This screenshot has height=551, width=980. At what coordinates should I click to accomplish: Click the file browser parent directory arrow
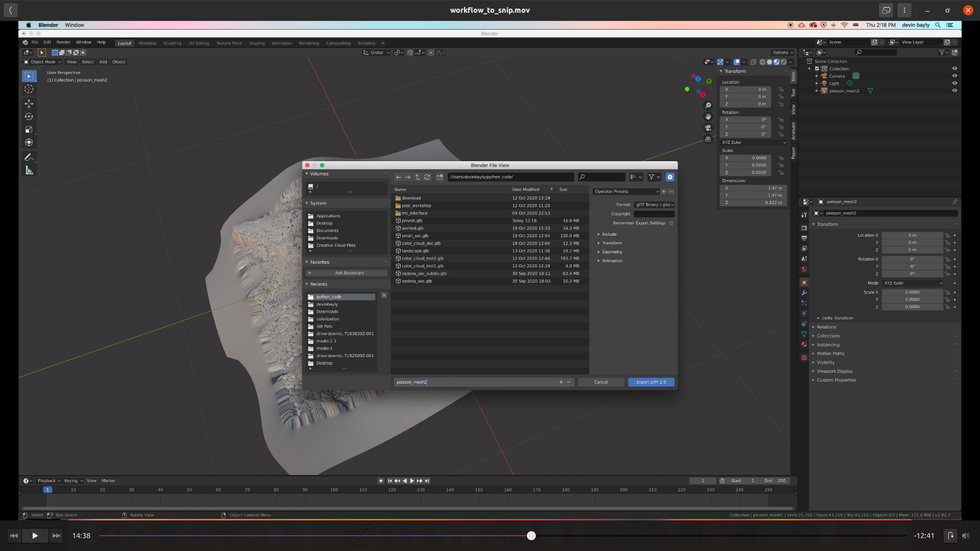[418, 177]
